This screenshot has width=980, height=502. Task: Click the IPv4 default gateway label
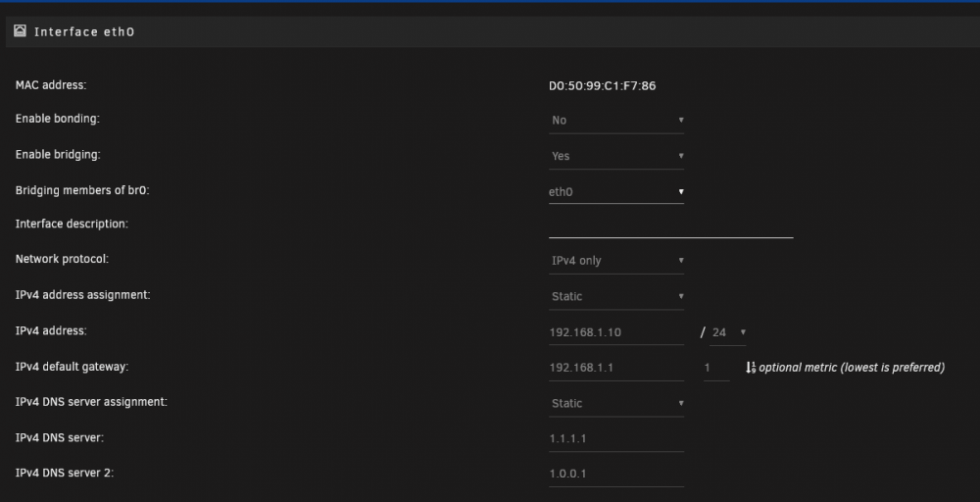pos(72,367)
